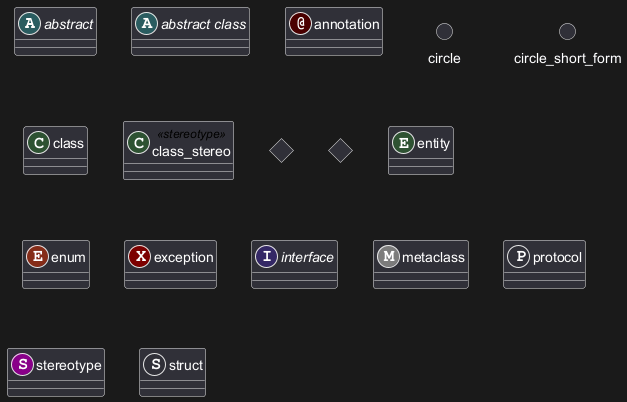Select the green E entity icon
The width and height of the screenshot is (627, 402).
point(404,143)
